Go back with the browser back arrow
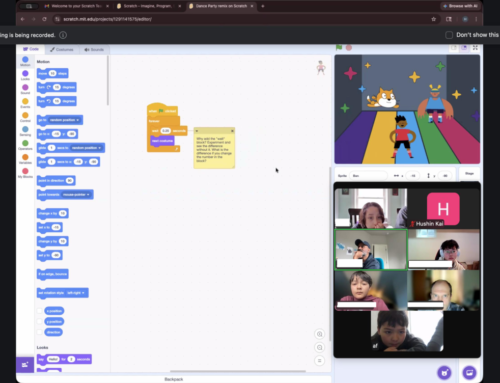The image size is (500, 383). tap(23, 19)
